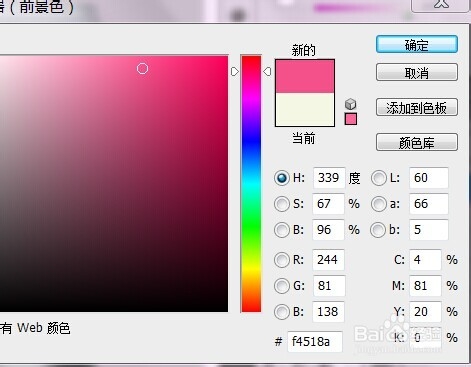This screenshot has width=471, height=367.
Task: Click the C cyan field showing 4
Action: [x=425, y=260]
